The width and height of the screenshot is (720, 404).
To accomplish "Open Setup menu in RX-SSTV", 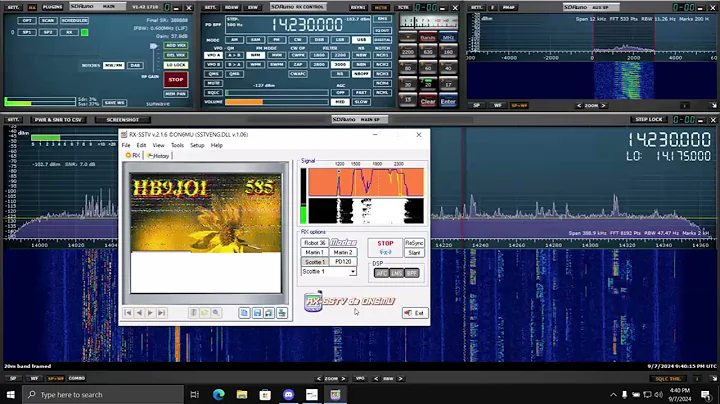I will [x=197, y=145].
